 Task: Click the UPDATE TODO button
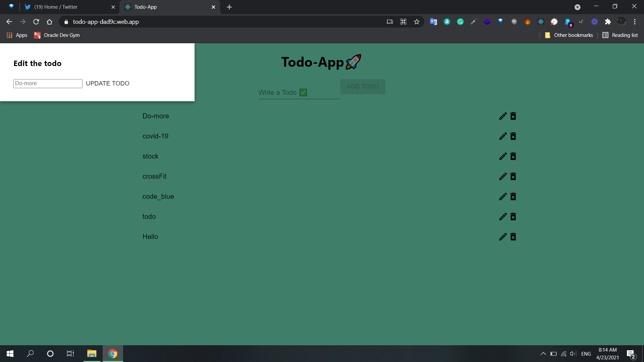pos(107,83)
